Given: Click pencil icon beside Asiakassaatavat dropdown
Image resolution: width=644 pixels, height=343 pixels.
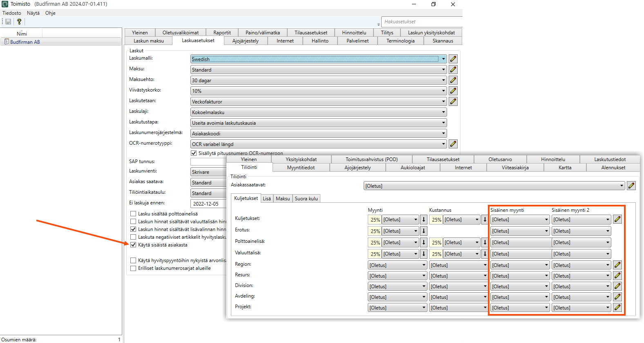Looking at the screenshot, I should [x=631, y=186].
